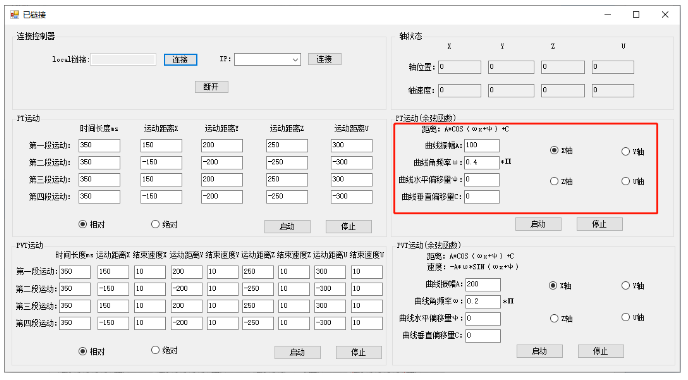Edit PT cosine 曲线振幅A field showing 100
The height and width of the screenshot is (380, 688).
point(482,145)
